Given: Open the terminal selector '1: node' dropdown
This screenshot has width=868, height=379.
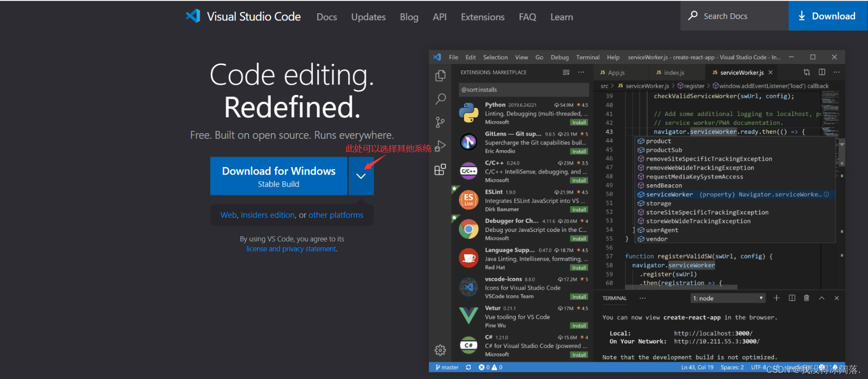Looking at the screenshot, I should click(728, 298).
